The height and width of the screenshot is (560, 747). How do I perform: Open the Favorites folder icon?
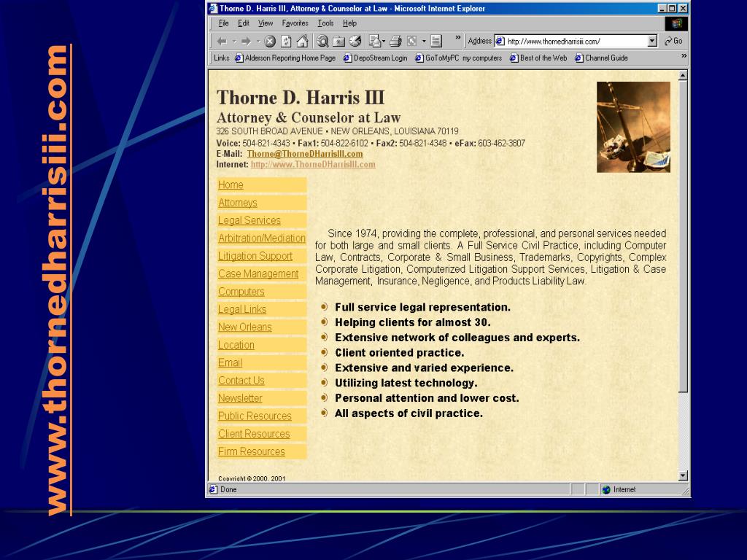click(338, 42)
